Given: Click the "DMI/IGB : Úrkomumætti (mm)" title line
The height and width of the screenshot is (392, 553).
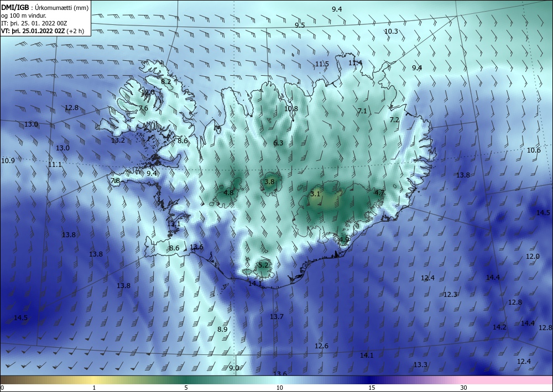Looking at the screenshot, I should point(45,7).
